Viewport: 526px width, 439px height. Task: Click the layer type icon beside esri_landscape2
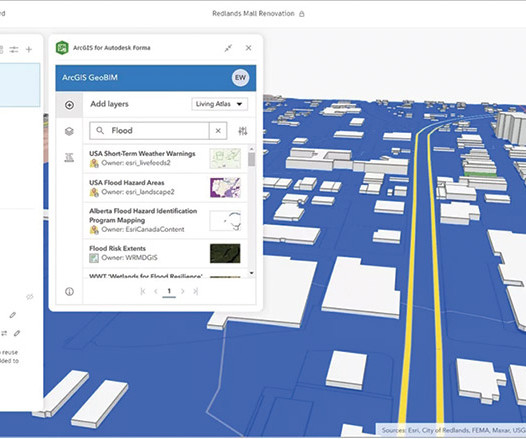coord(94,192)
